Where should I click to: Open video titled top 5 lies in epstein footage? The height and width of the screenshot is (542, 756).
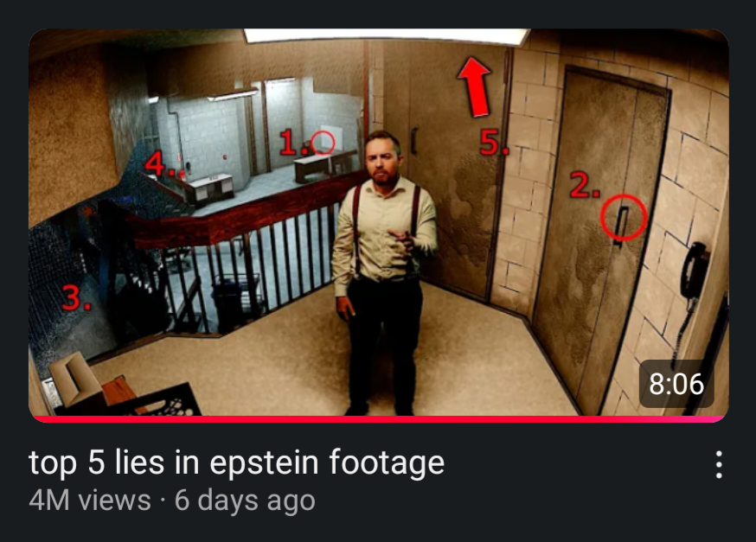pos(236,462)
